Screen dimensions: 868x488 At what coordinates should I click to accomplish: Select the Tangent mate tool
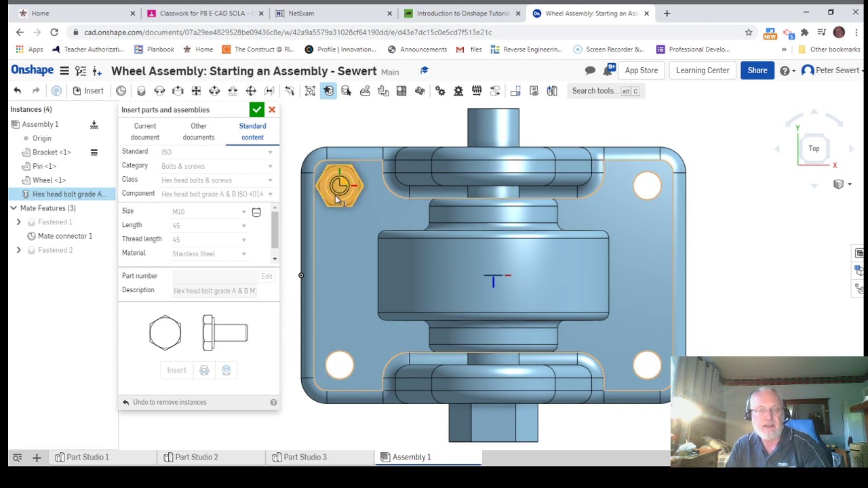290,91
